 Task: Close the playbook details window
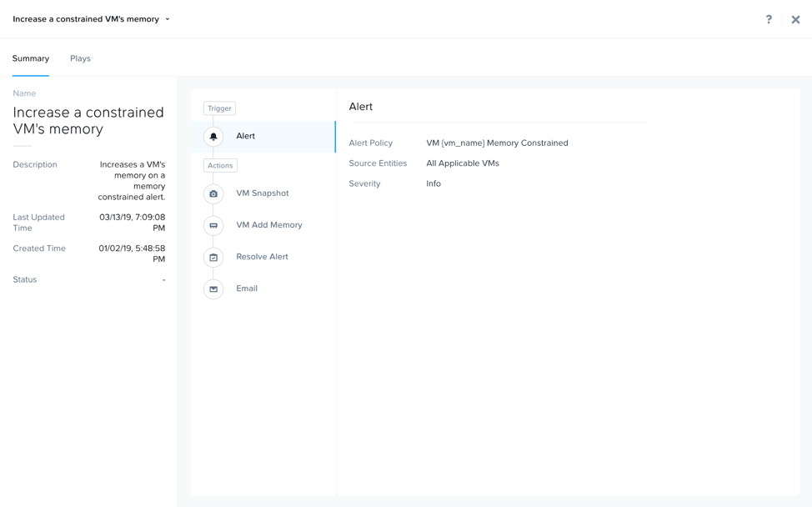tap(795, 19)
